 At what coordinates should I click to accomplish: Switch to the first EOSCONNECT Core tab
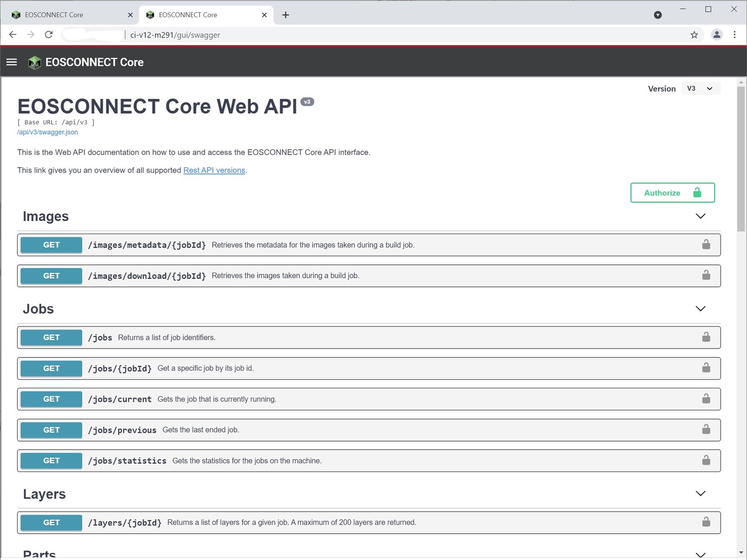68,15
